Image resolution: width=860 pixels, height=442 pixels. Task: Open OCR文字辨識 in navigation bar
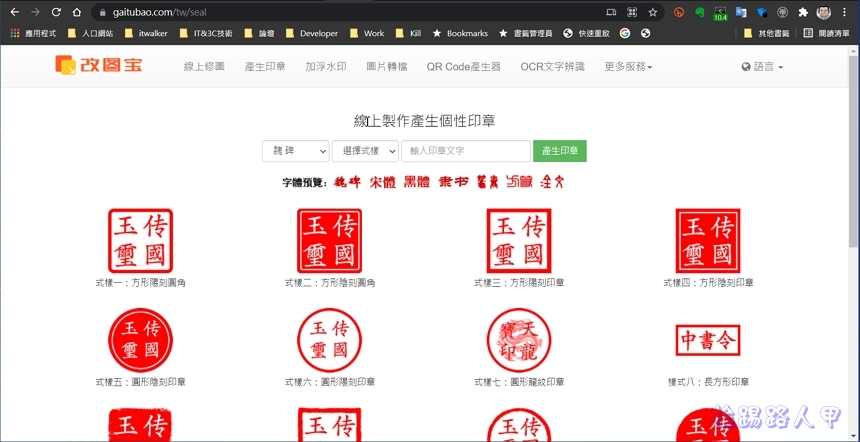[552, 67]
